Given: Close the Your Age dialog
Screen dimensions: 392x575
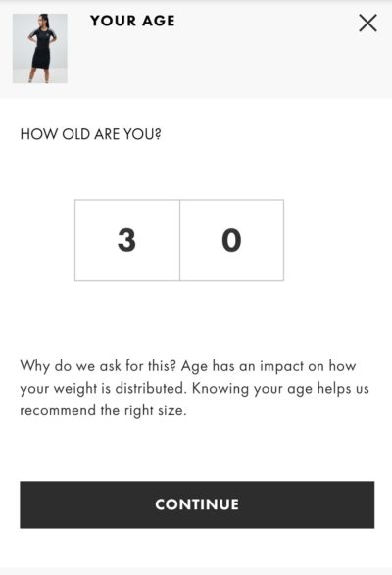Looking at the screenshot, I should [367, 24].
